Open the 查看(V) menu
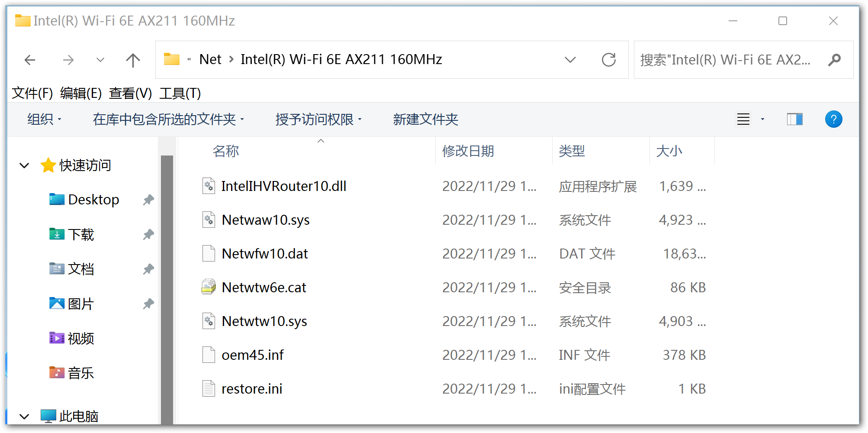868x433 pixels. [x=130, y=93]
